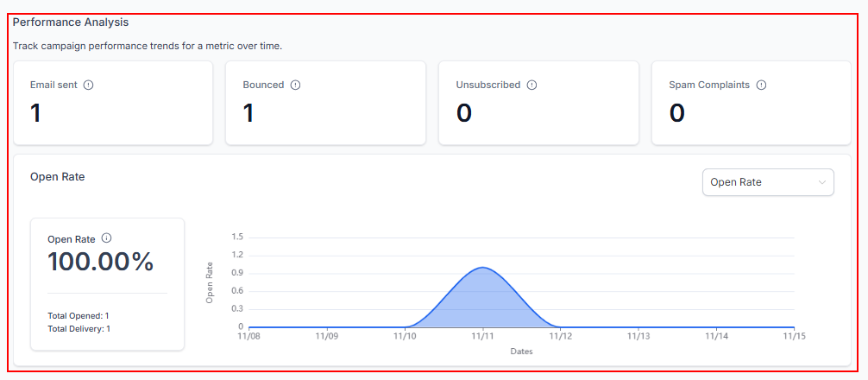Click the Spam Complaints info icon
The height and width of the screenshot is (380, 868).
point(761,85)
